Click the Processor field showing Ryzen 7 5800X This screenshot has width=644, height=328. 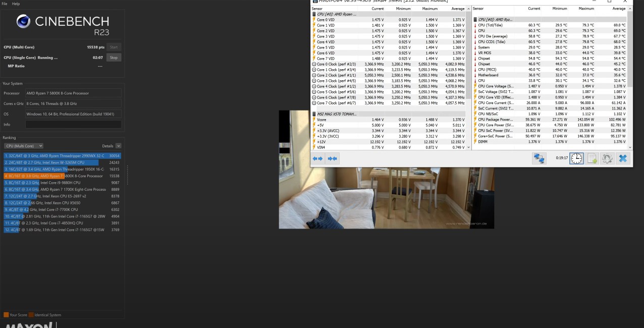(73, 93)
